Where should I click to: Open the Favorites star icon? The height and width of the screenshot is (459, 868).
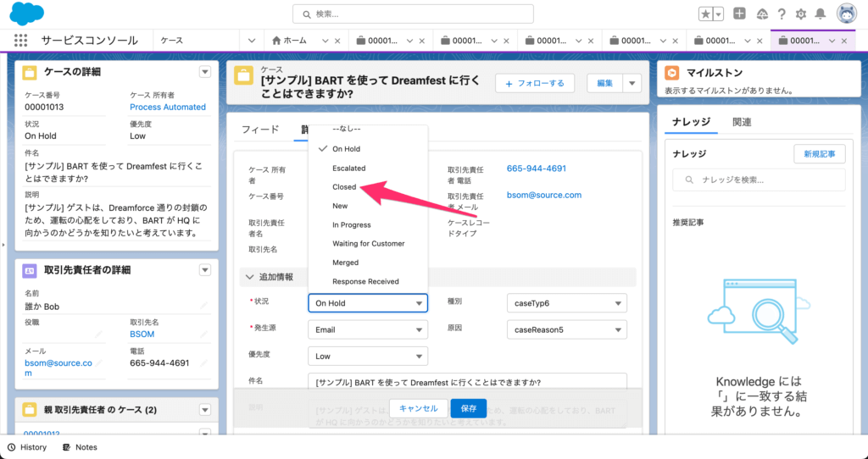coord(705,14)
